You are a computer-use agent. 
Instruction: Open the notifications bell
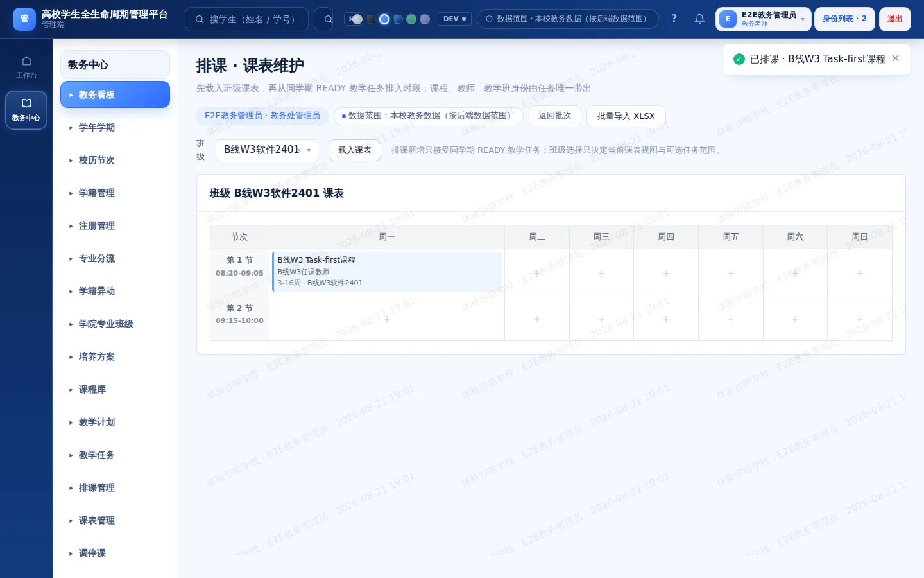click(699, 19)
